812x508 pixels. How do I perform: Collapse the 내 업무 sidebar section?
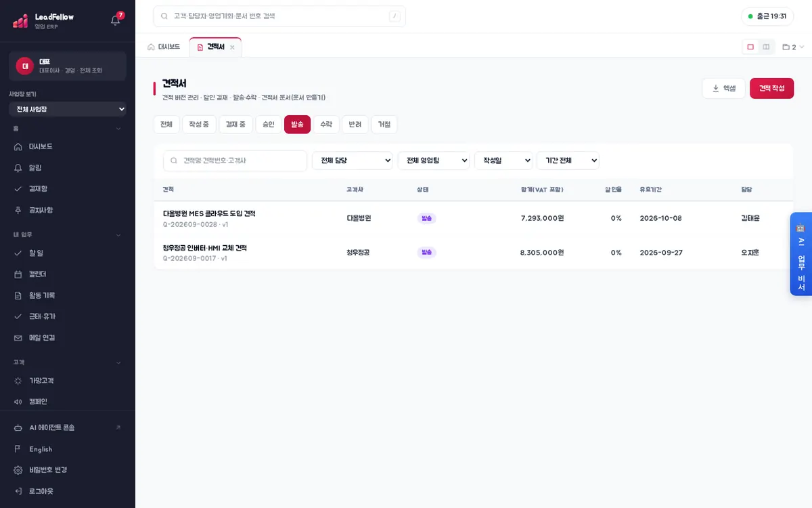click(x=68, y=235)
